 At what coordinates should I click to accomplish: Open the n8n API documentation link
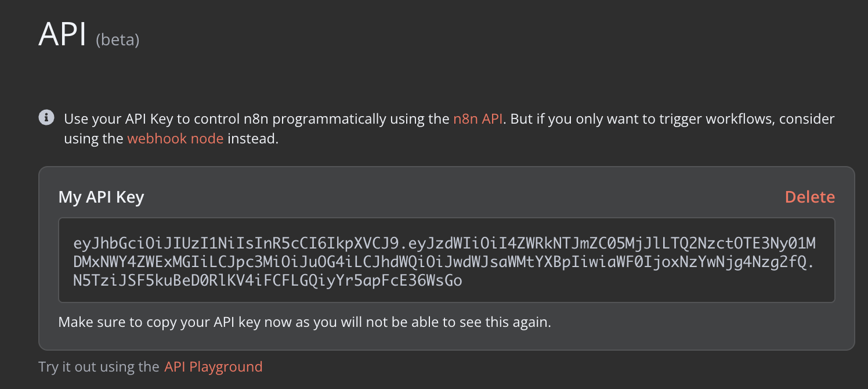coord(479,119)
